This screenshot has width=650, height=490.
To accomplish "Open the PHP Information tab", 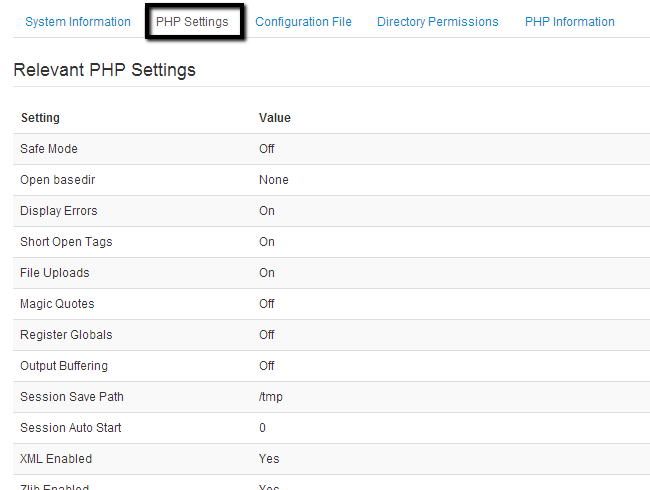I will [x=569, y=22].
